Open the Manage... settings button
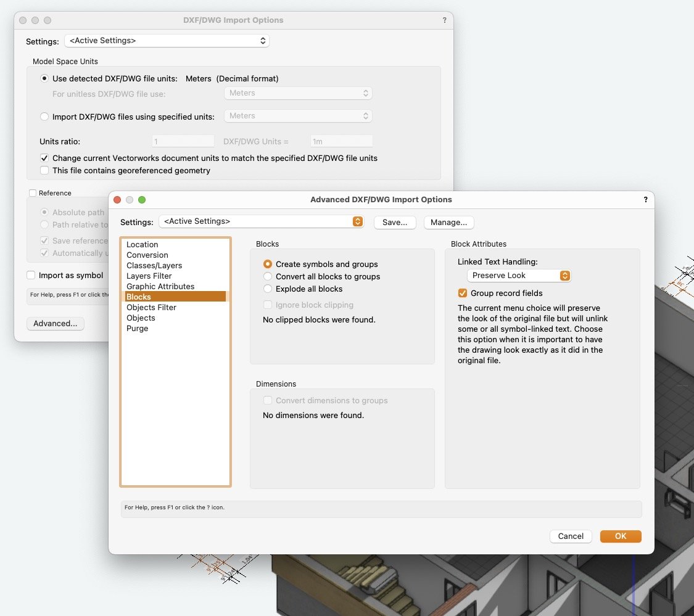 click(x=448, y=222)
